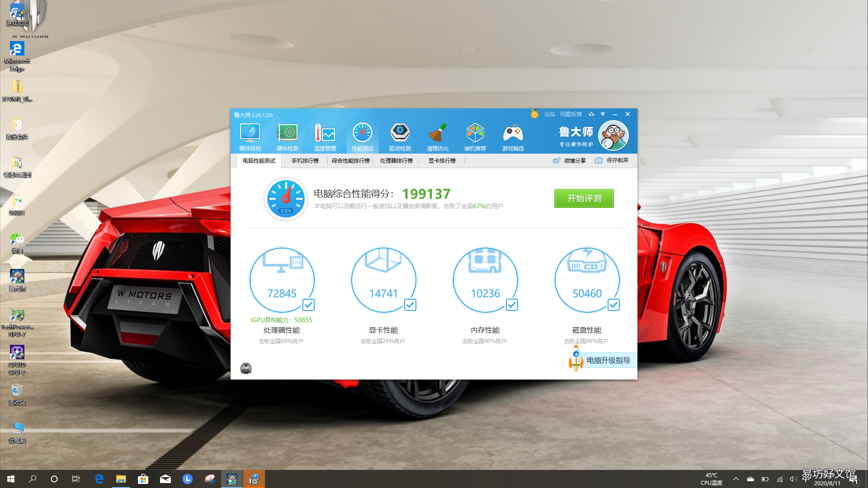Click the download tray icon in title bar
This screenshot has width=868, height=488.
(x=591, y=114)
